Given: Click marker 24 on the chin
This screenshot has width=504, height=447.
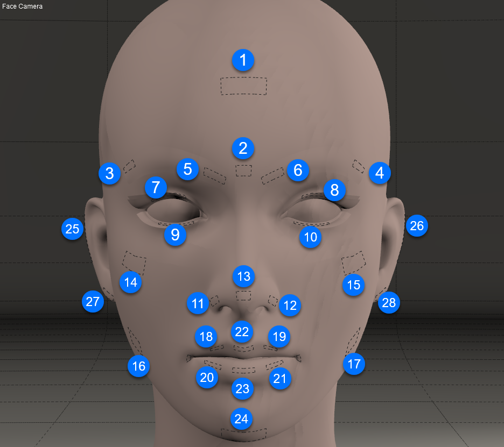Looking at the screenshot, I should click(x=241, y=418).
